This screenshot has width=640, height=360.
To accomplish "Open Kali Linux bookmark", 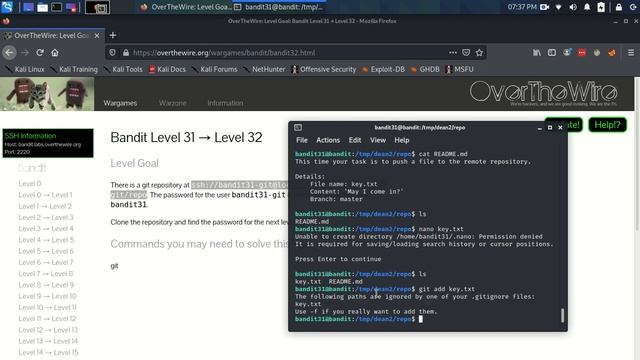I will coord(25,69).
